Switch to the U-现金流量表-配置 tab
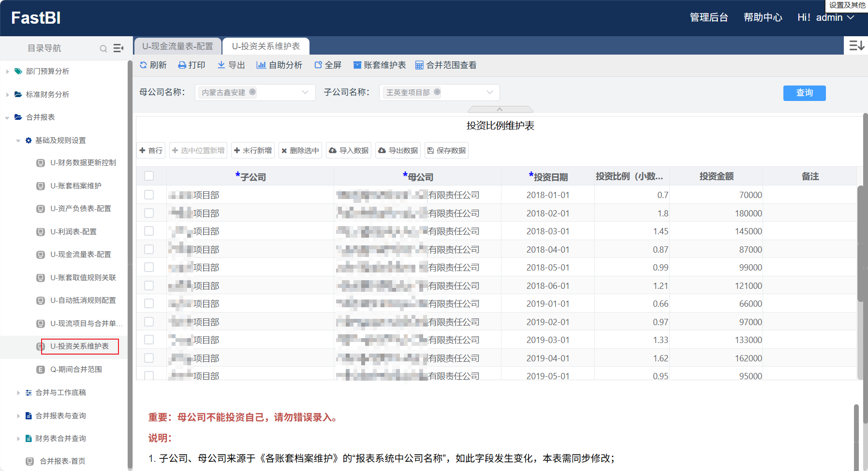This screenshot has width=868, height=471. (x=177, y=46)
